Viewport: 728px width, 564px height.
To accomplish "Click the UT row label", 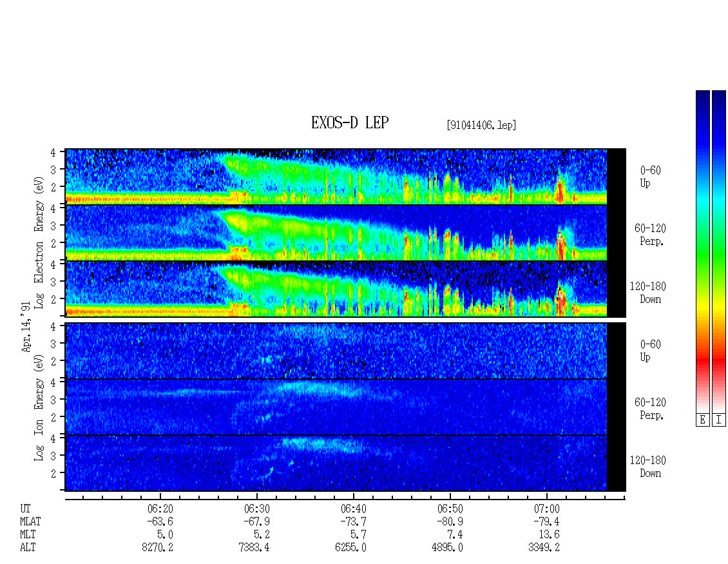I will (26, 509).
